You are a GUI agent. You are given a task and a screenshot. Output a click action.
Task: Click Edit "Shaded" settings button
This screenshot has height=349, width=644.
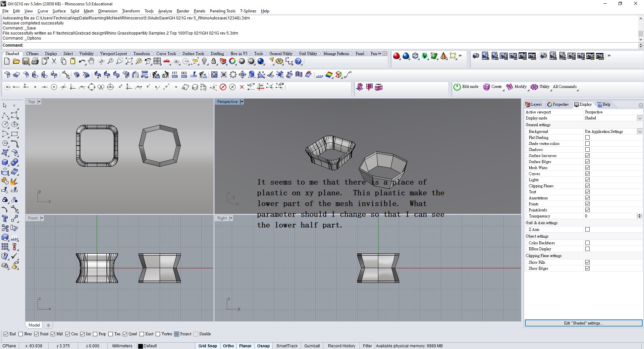(x=583, y=323)
